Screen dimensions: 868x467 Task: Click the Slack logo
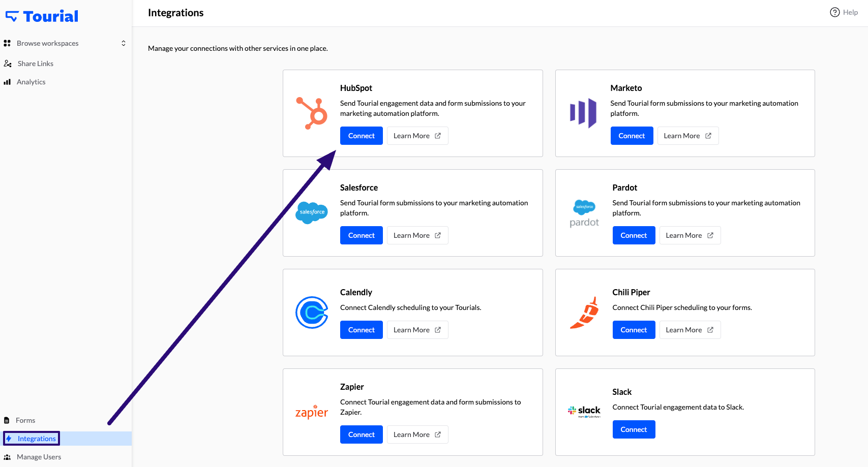click(x=584, y=411)
